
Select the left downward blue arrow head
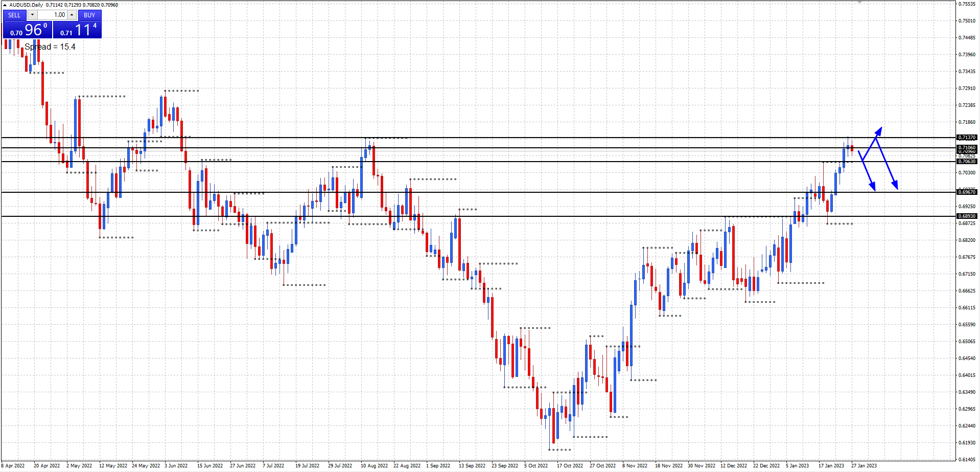point(873,187)
